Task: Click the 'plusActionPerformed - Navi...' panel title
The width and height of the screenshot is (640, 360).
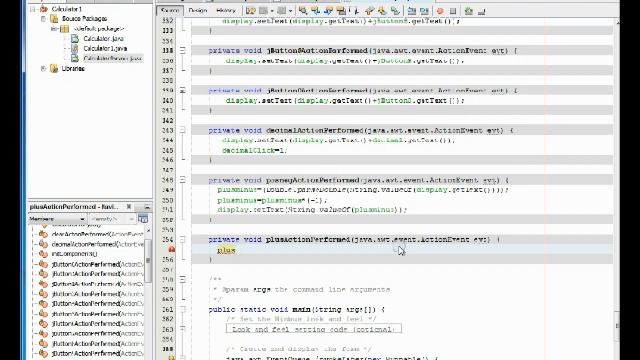Action: 74,207
